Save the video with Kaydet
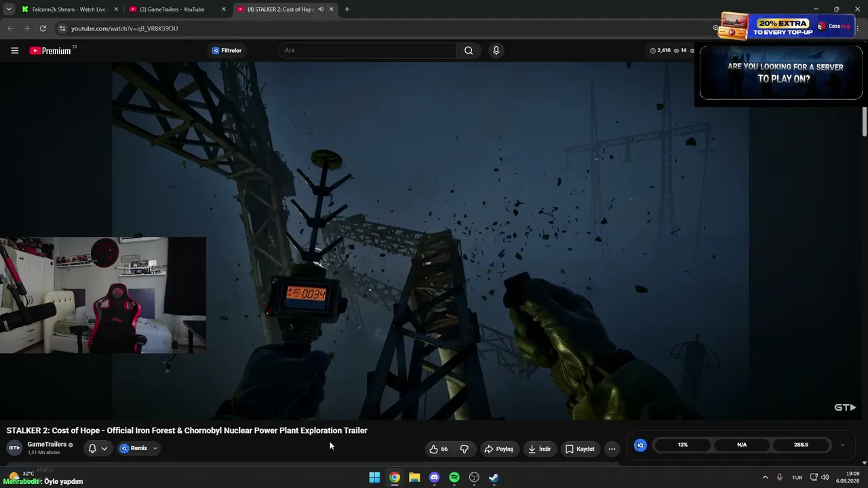The height and width of the screenshot is (488, 868). click(580, 449)
